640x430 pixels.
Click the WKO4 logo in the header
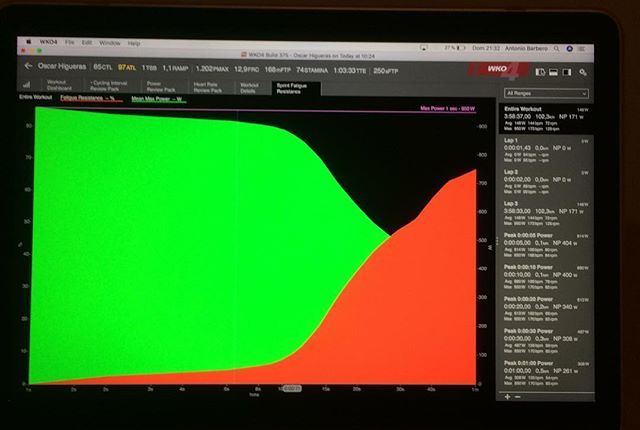(498, 70)
